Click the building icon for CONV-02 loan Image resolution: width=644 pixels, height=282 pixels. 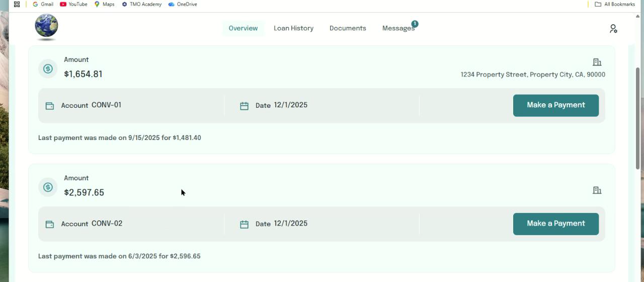coord(597,190)
